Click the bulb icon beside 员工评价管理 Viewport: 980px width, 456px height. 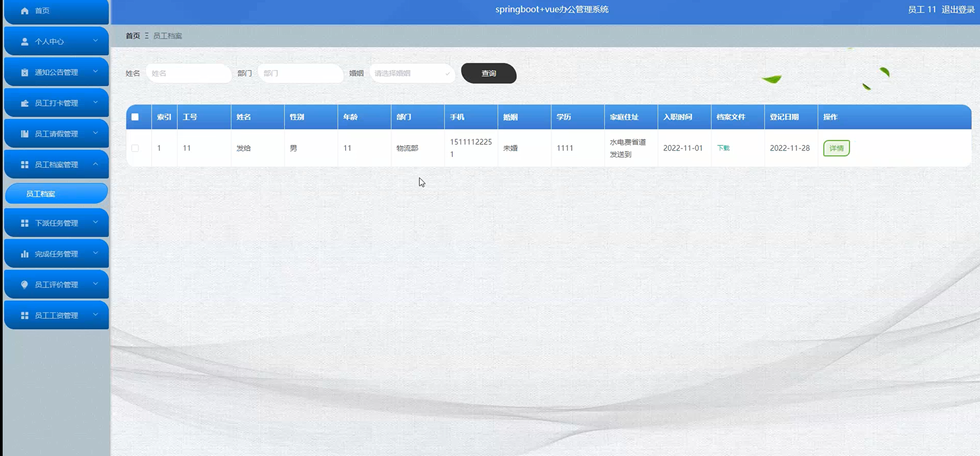coord(25,284)
